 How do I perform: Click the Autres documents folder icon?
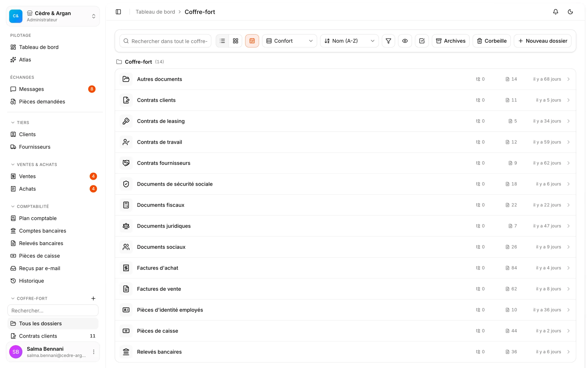pos(126,79)
